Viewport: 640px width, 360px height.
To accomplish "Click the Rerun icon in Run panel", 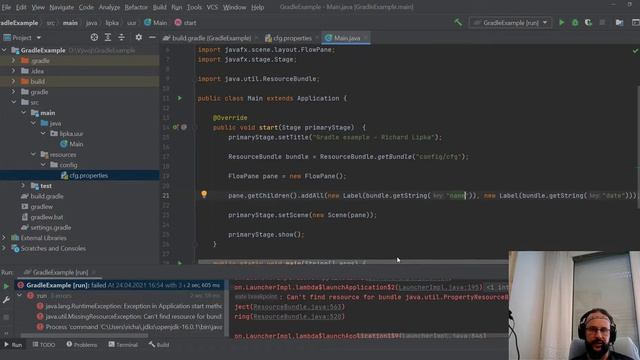I will click(6, 286).
